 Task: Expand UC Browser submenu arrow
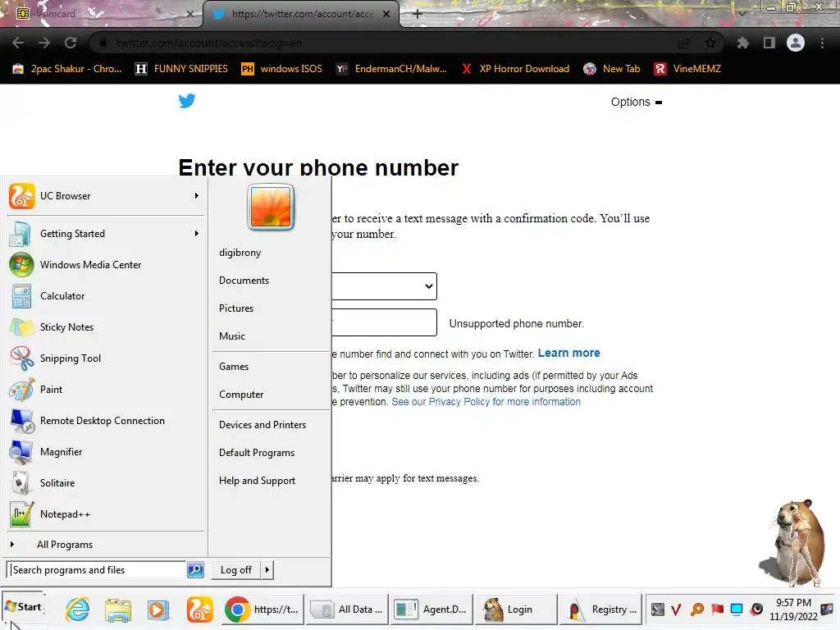[197, 196]
